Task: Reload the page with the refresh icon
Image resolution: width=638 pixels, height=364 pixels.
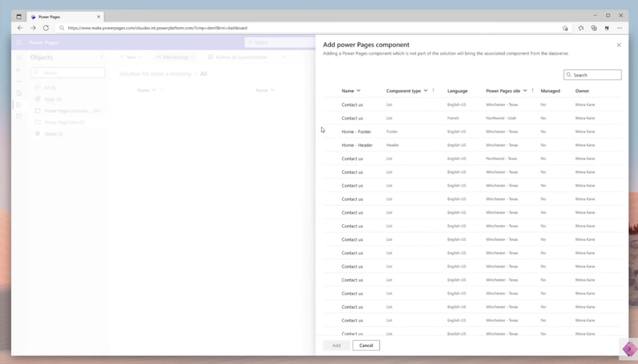Action: point(46,28)
